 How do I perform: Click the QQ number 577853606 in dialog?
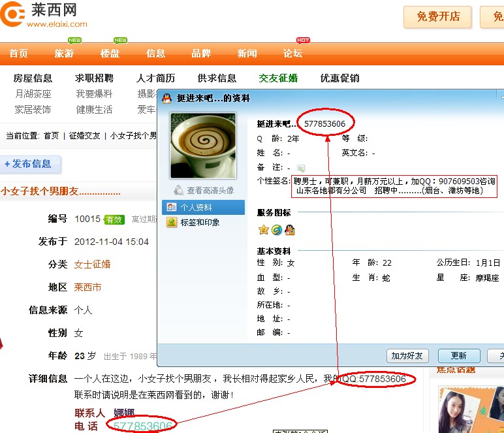324,123
